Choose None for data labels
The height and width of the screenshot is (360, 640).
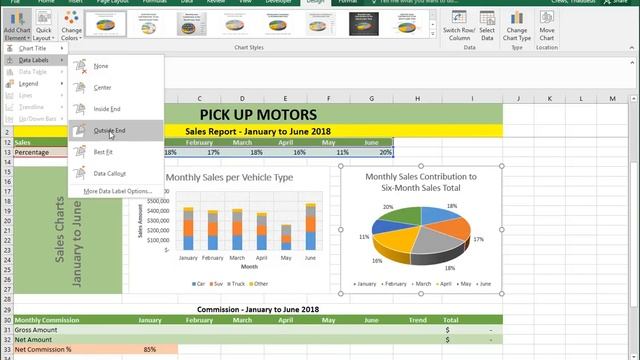(x=116, y=66)
